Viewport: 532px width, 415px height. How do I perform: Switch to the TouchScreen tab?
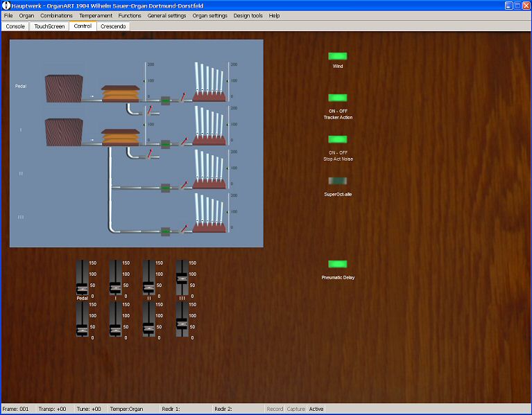[x=49, y=26]
